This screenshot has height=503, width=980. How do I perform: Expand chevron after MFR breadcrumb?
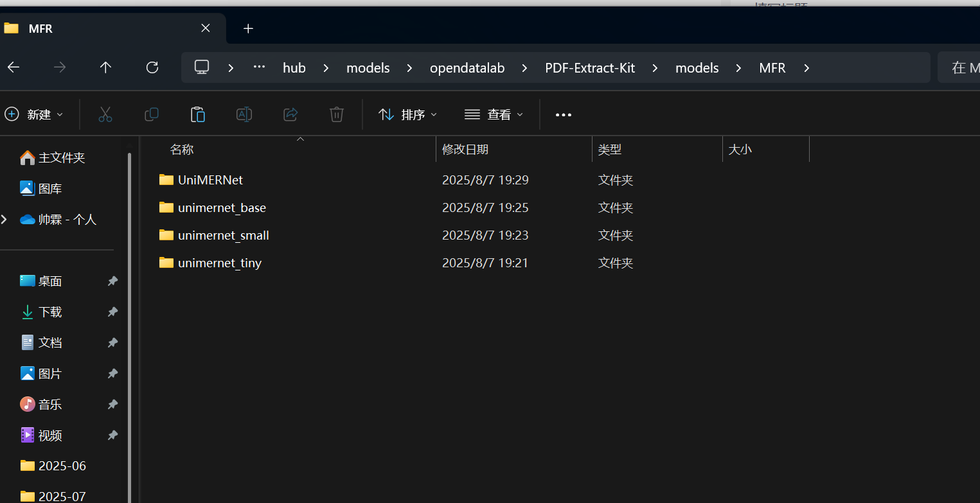807,68
